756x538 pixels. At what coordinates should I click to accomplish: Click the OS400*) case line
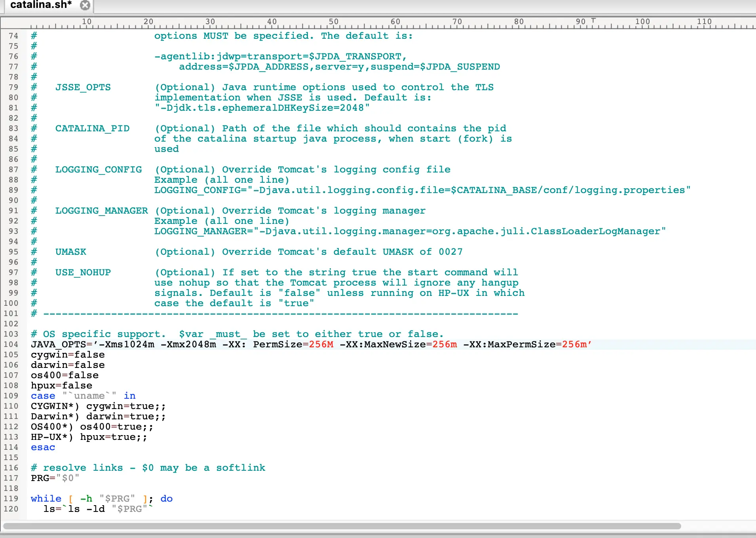(x=92, y=427)
